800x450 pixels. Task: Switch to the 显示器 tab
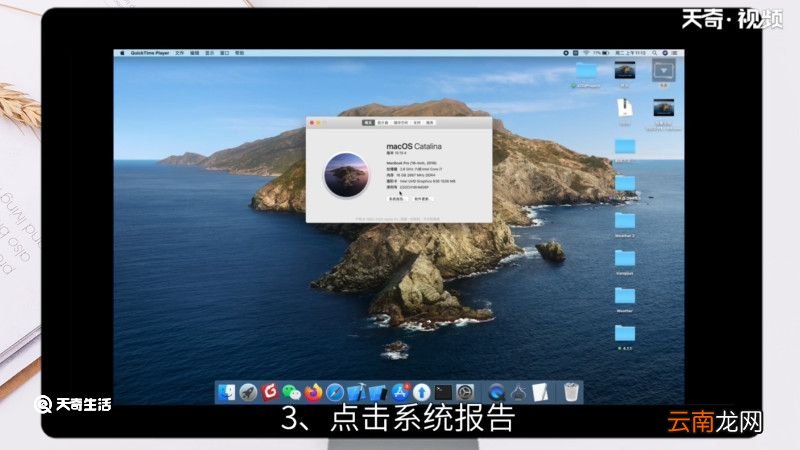[383, 123]
